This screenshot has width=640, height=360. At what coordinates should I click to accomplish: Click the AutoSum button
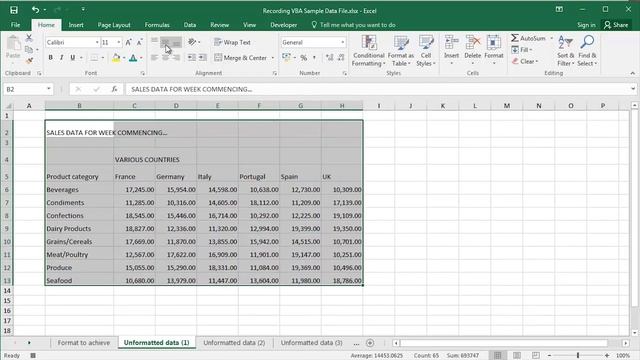(x=528, y=38)
